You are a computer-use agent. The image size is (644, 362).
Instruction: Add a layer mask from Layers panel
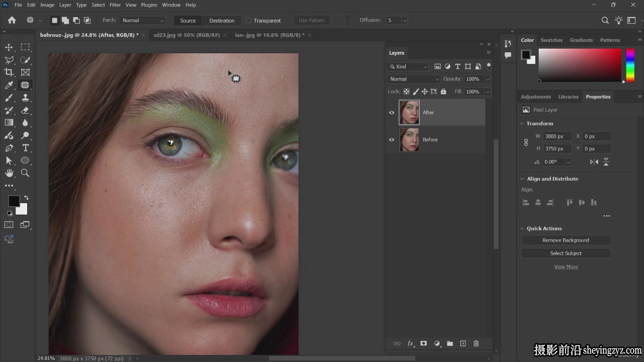point(424,343)
